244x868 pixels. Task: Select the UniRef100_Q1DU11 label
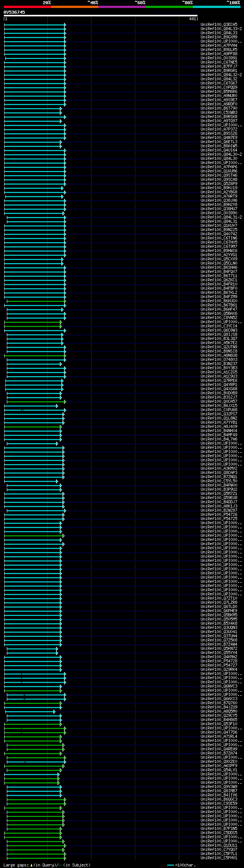tap(219, 845)
